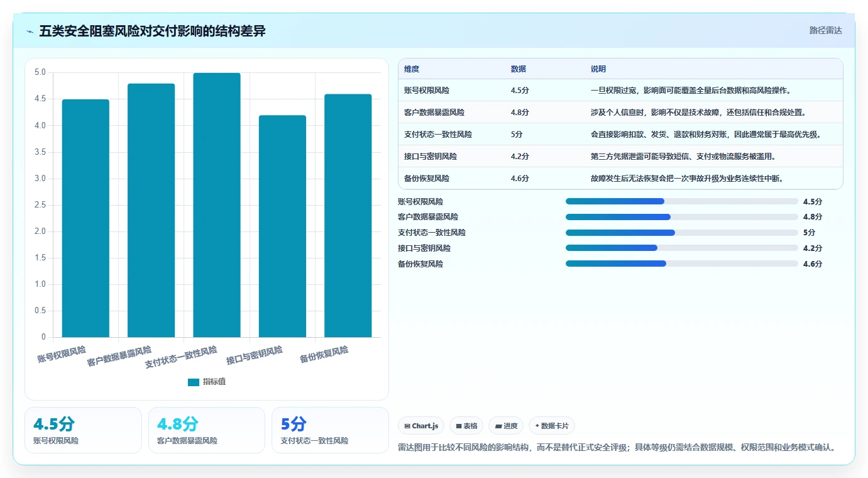This screenshot has height=478, width=868.
Task: Select 账号权限风险 table row cell
Action: pos(427,91)
